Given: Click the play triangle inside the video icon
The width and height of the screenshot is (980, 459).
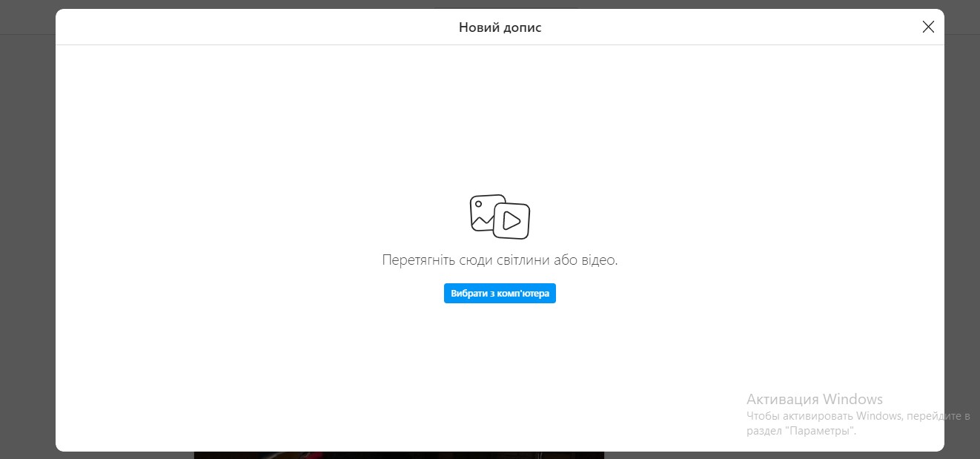Looking at the screenshot, I should coord(511,220).
